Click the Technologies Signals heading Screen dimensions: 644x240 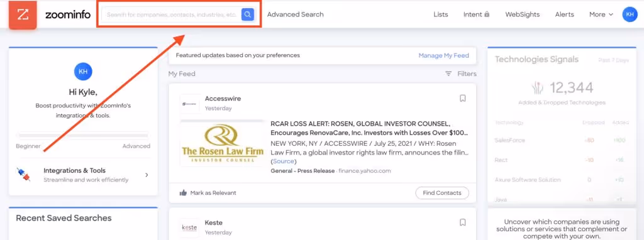(536, 59)
